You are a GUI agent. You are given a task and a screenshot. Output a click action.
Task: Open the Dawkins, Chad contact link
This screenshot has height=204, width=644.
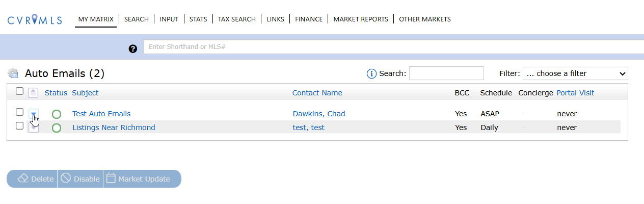(x=318, y=114)
